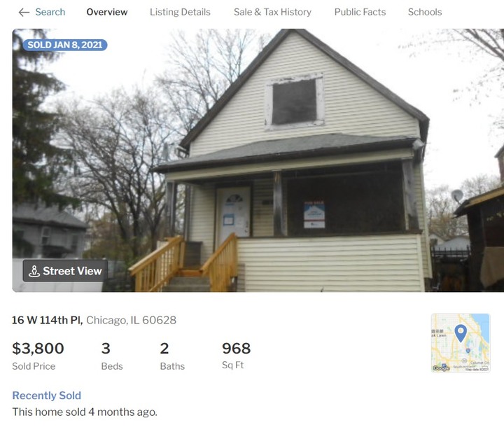Click the Google logo on the map thumbnail
Viewport: 504px width, 439px height.
[x=441, y=368]
